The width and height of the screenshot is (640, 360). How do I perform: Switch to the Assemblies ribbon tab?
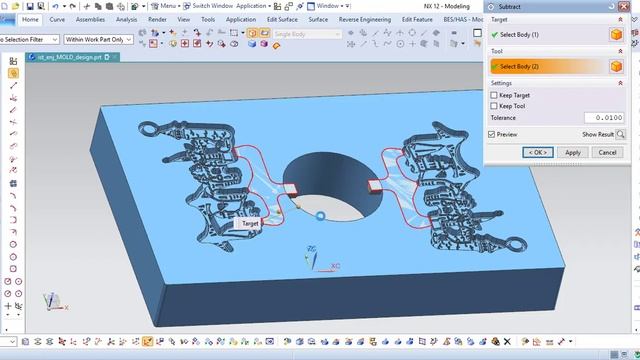(x=90, y=19)
